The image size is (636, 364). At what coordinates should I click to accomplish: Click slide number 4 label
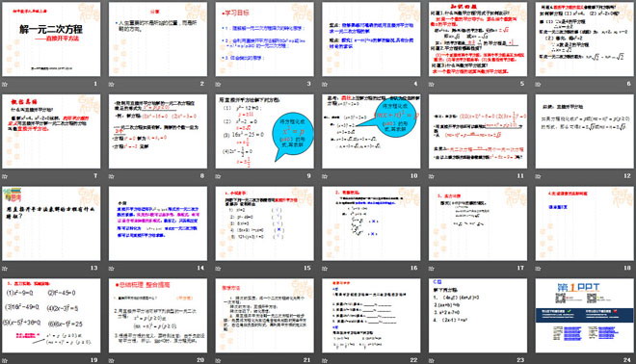[415, 84]
